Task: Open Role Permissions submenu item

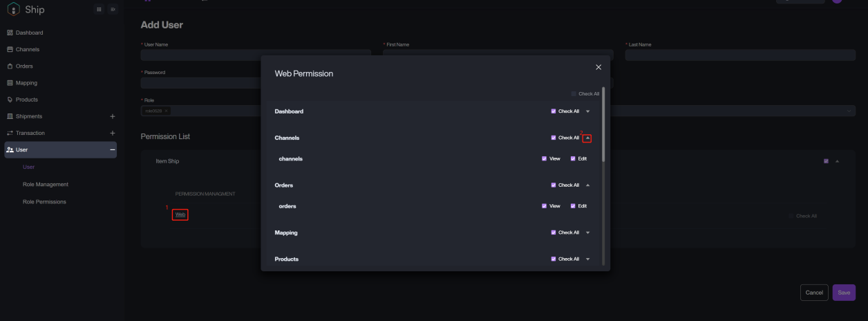Action: [x=44, y=201]
